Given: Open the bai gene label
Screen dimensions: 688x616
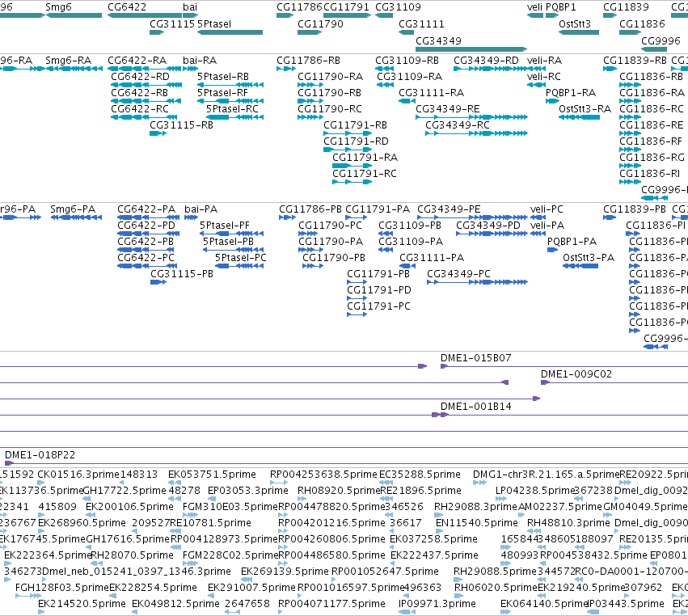Looking at the screenshot, I should [x=190, y=7].
